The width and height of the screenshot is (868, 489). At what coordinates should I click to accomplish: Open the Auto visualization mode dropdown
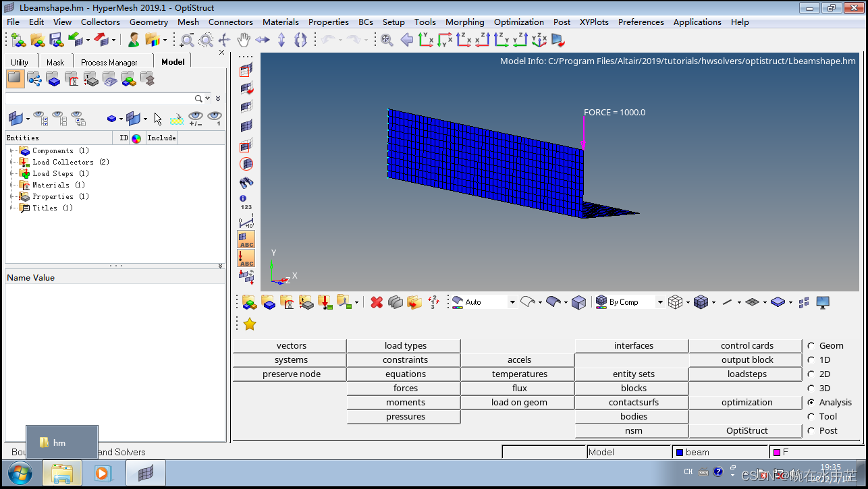coord(512,302)
